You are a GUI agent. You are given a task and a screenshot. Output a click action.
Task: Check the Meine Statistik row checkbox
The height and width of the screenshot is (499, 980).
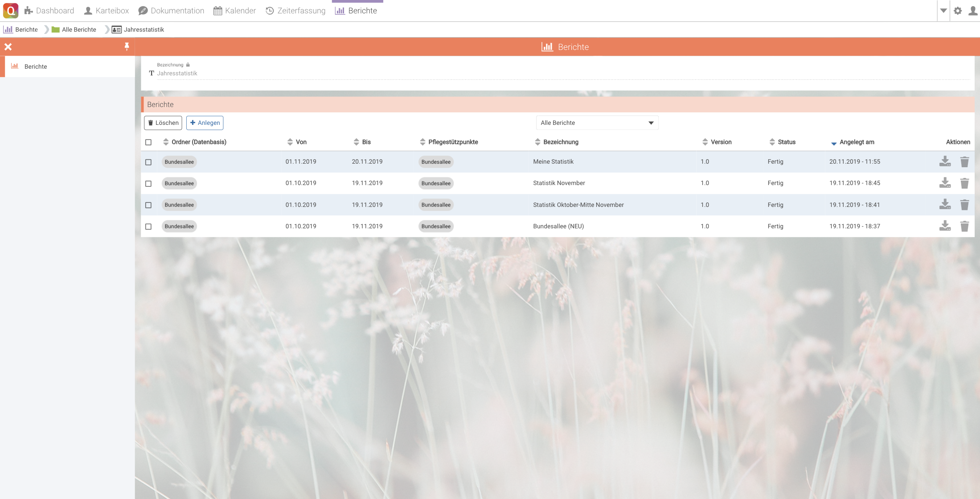coord(148,162)
